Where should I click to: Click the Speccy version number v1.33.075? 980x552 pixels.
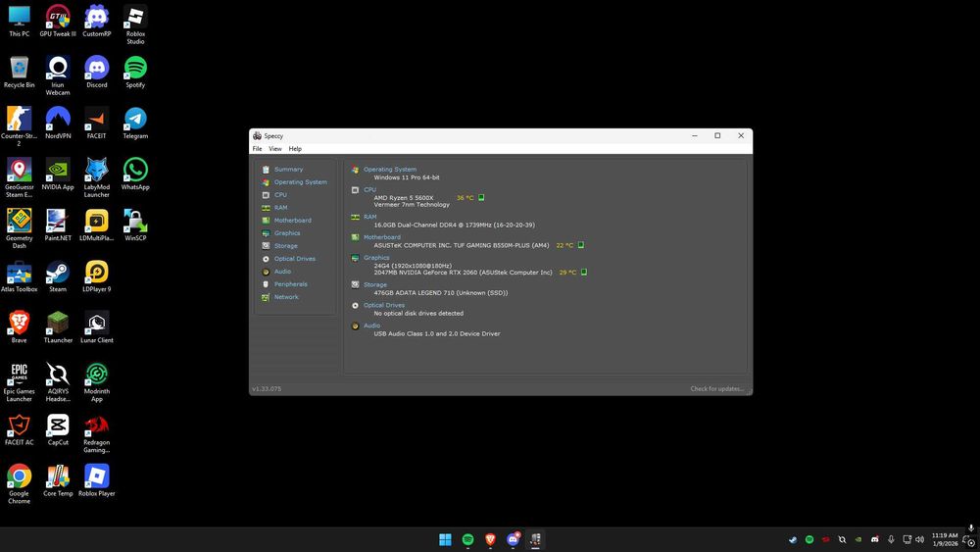267,389
